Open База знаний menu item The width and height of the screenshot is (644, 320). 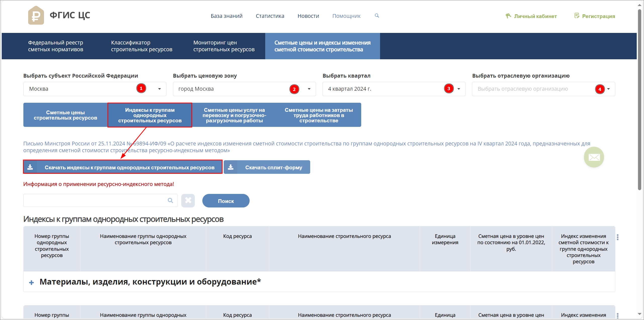(226, 16)
